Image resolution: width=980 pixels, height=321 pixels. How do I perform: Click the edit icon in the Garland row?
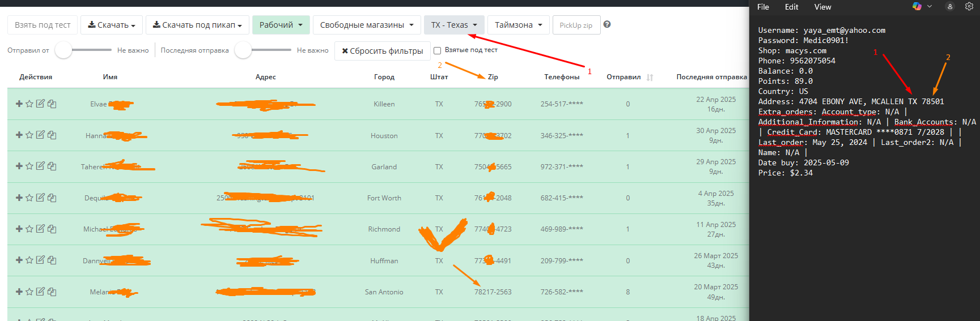[x=40, y=166]
